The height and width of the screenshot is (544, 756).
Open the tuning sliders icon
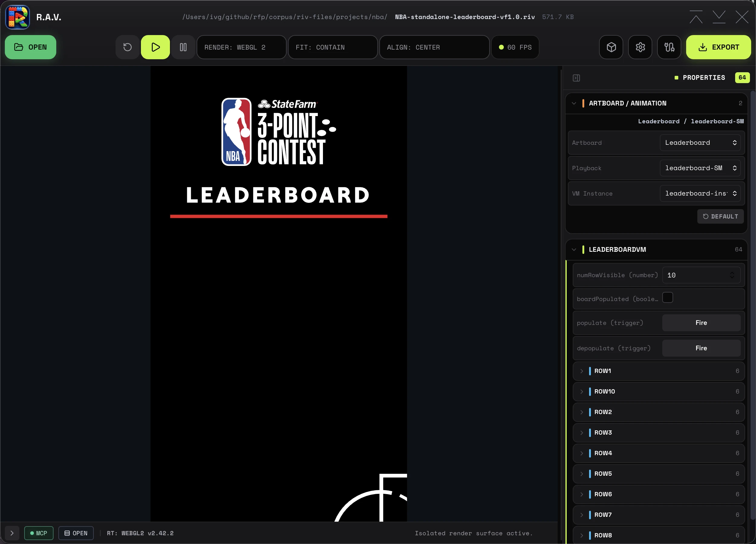coord(669,47)
